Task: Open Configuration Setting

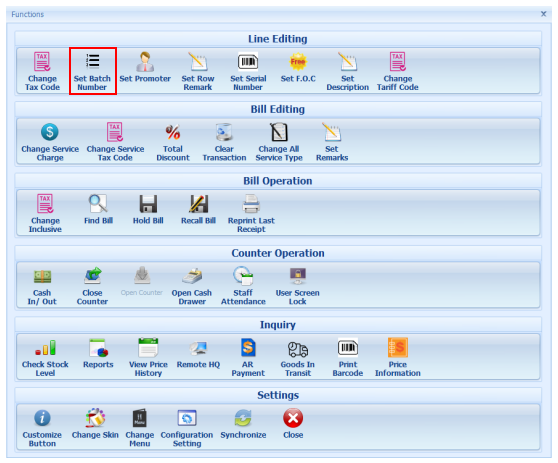Action: [187, 428]
